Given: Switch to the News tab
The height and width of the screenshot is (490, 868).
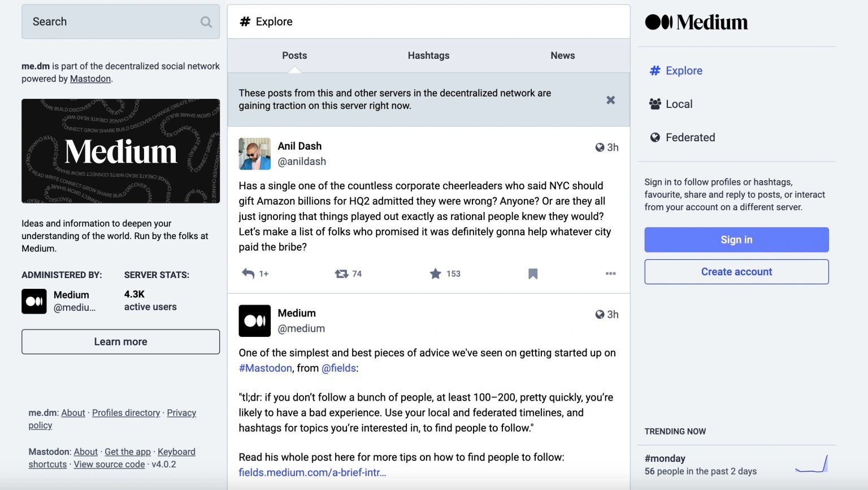Looking at the screenshot, I should click(562, 55).
